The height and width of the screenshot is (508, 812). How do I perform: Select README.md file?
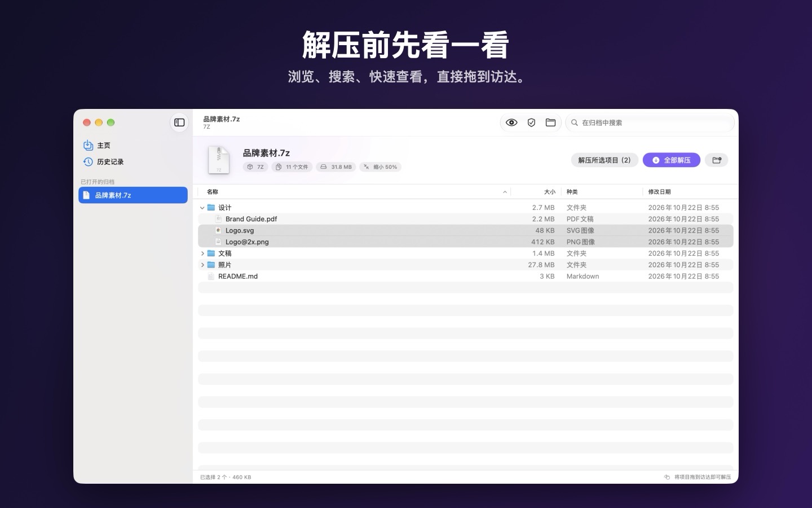[x=466, y=276]
